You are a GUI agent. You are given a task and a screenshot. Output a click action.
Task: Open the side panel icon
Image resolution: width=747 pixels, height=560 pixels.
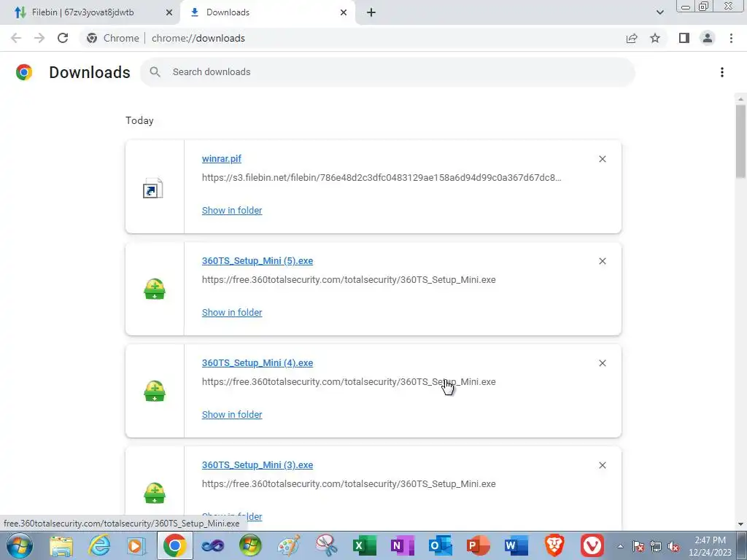coord(684,38)
